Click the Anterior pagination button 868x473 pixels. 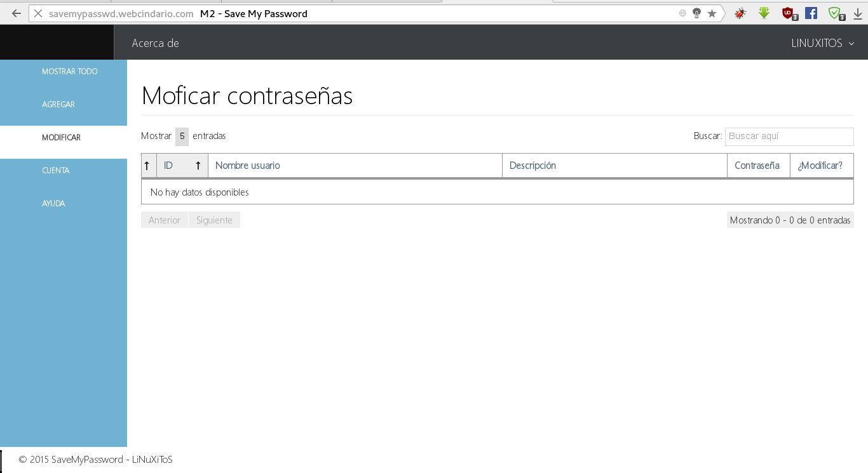click(x=165, y=220)
